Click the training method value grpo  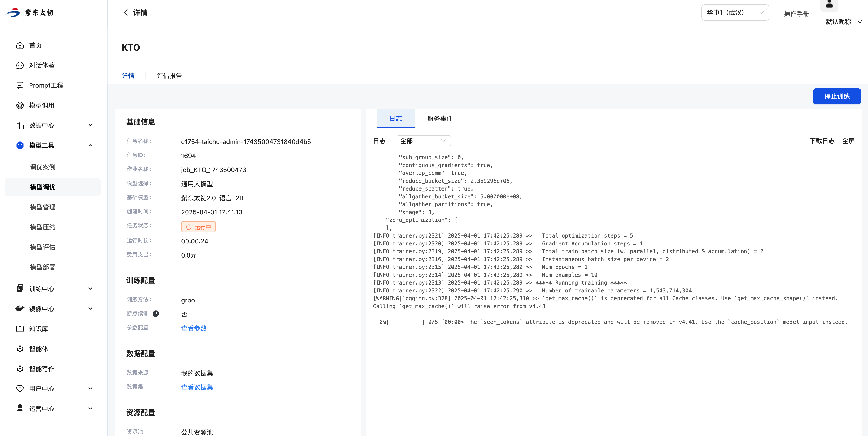click(188, 300)
